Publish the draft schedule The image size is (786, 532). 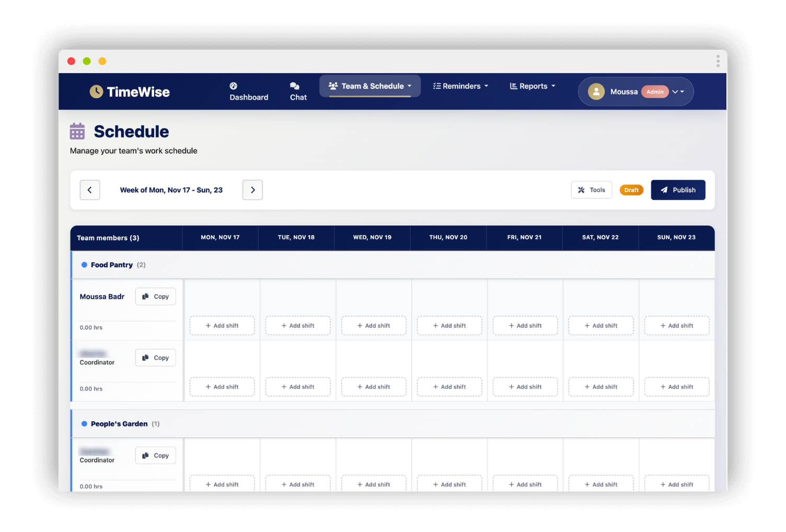[678, 190]
